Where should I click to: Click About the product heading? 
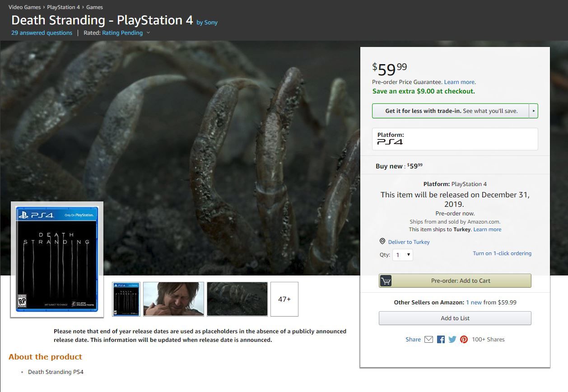45,357
